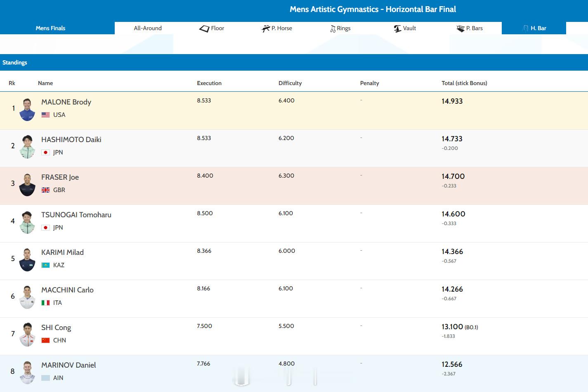This screenshot has width=588, height=392.
Task: Click the Great Britain flag icon
Action: tap(46, 190)
